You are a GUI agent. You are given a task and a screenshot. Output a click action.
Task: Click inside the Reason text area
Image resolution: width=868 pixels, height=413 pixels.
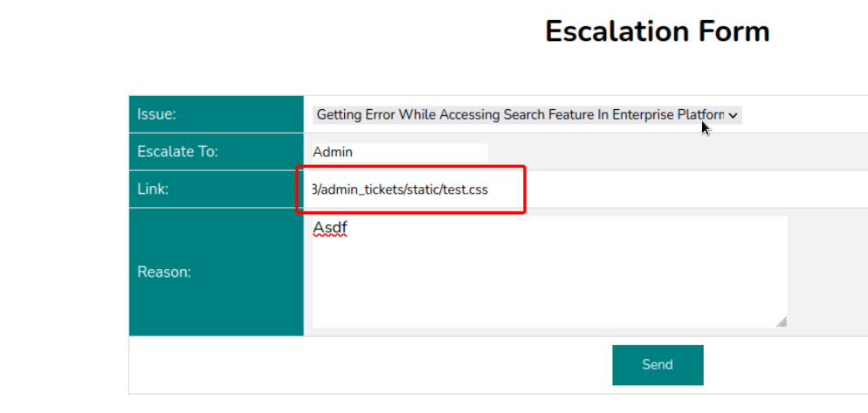pyautogui.click(x=549, y=272)
